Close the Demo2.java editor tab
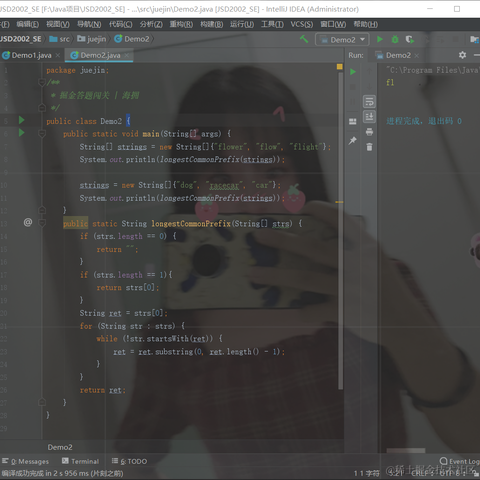 tap(127, 55)
